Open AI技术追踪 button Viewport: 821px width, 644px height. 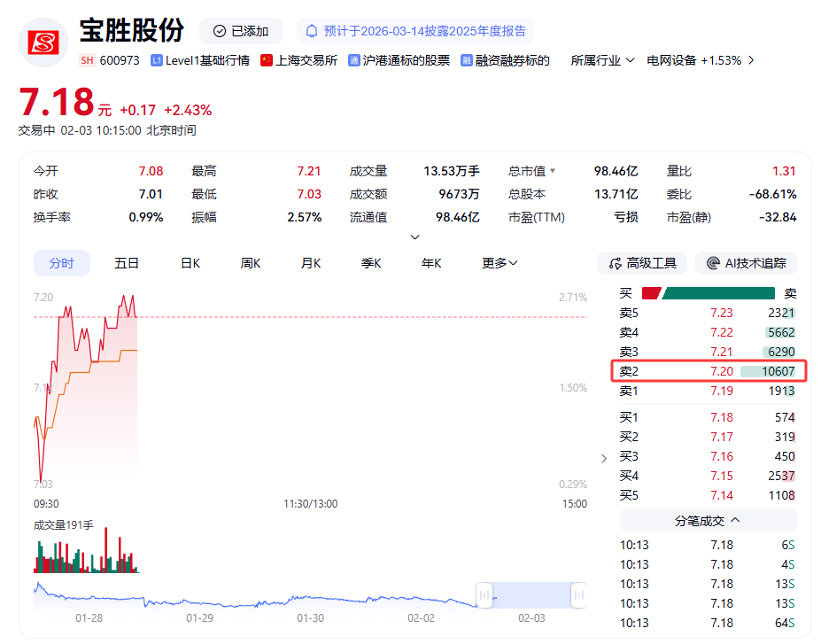pyautogui.click(x=746, y=263)
